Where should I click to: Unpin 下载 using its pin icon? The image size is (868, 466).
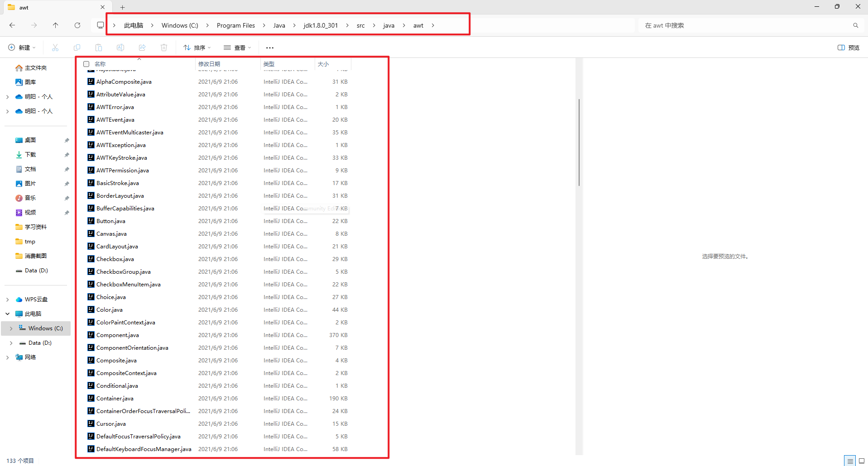tap(67, 155)
